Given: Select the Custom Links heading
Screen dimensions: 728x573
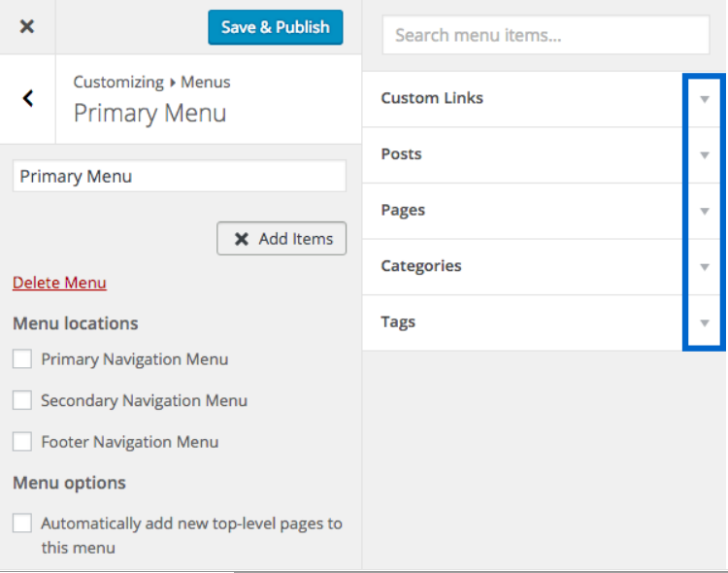Looking at the screenshot, I should click(432, 98).
